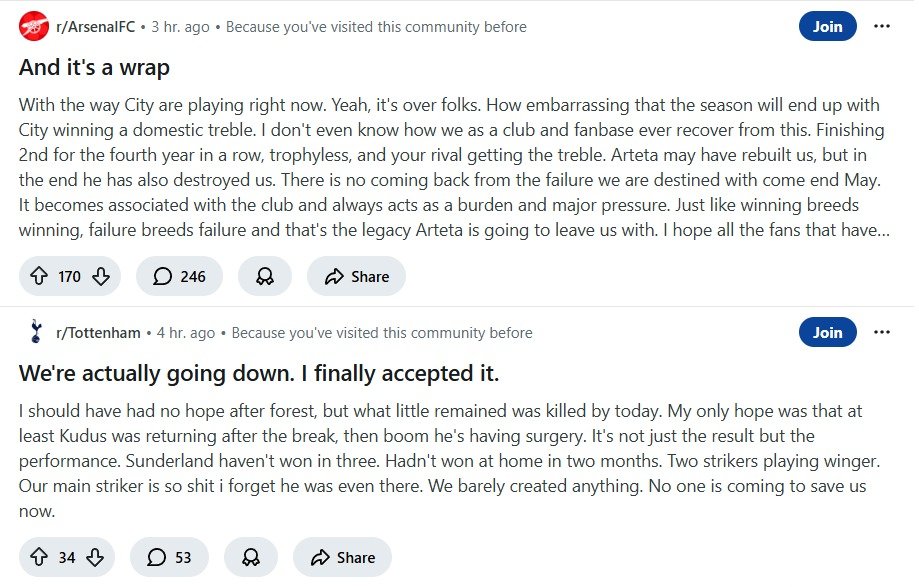Upvote the "And it's a wrap" post

tap(39, 277)
